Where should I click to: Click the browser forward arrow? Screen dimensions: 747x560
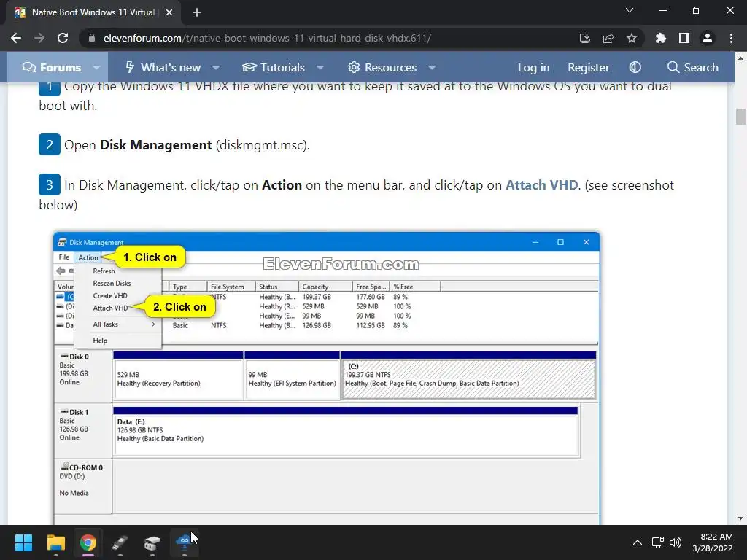coord(39,38)
